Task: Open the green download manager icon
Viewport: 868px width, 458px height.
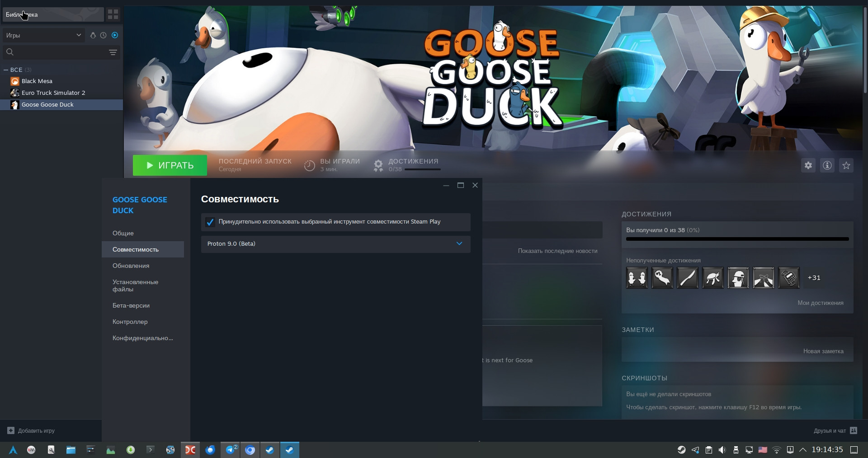Action: tap(131, 450)
